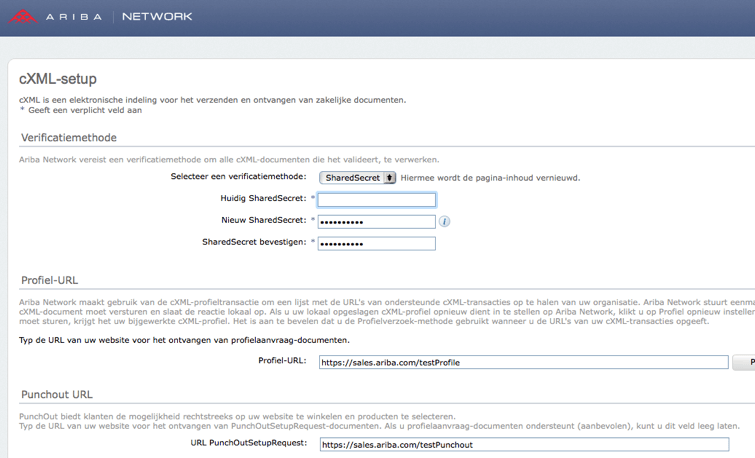Click the ARIBA wordmark text
The width and height of the screenshot is (755, 458).
pos(74,17)
